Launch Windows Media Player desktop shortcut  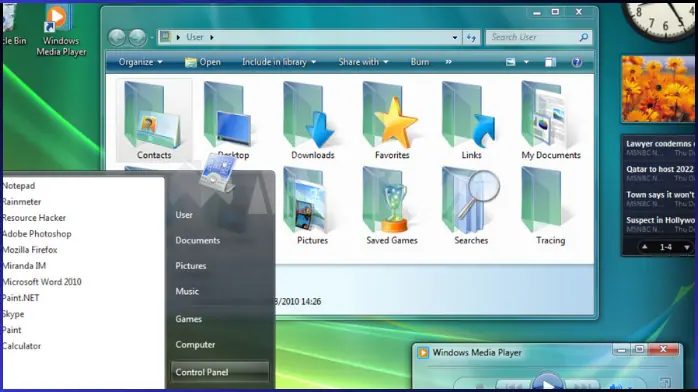coord(61,30)
